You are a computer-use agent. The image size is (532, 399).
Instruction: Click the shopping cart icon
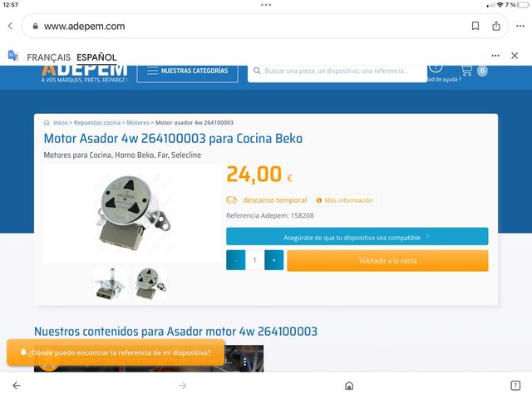tap(467, 71)
